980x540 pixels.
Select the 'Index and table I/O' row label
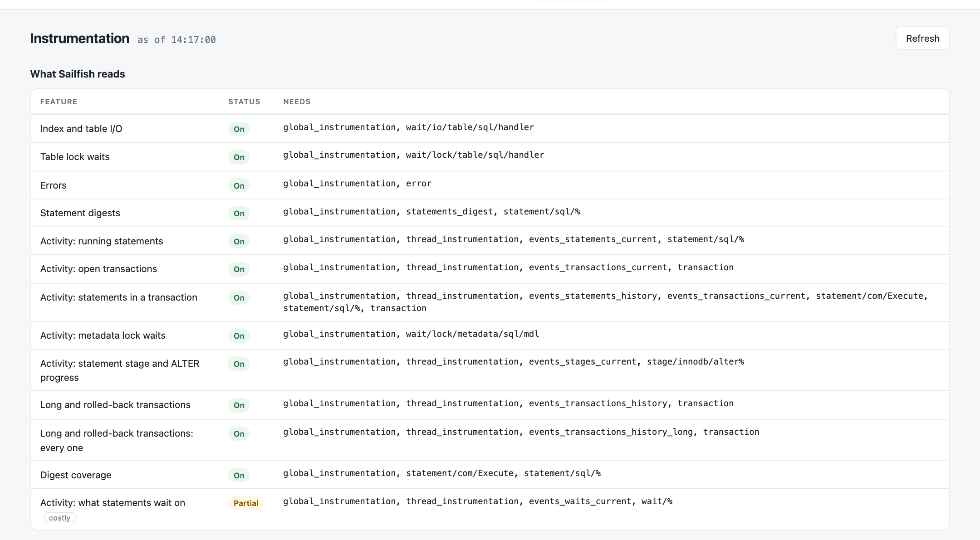[81, 129]
